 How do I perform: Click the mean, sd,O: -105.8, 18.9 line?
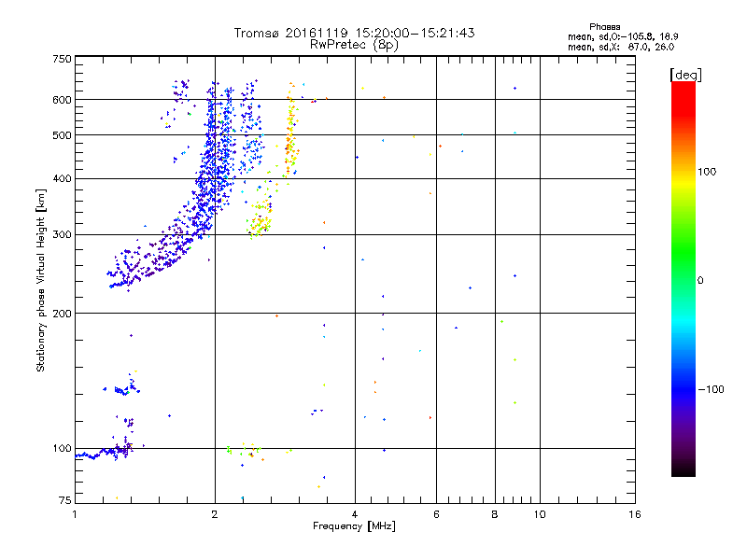click(623, 36)
